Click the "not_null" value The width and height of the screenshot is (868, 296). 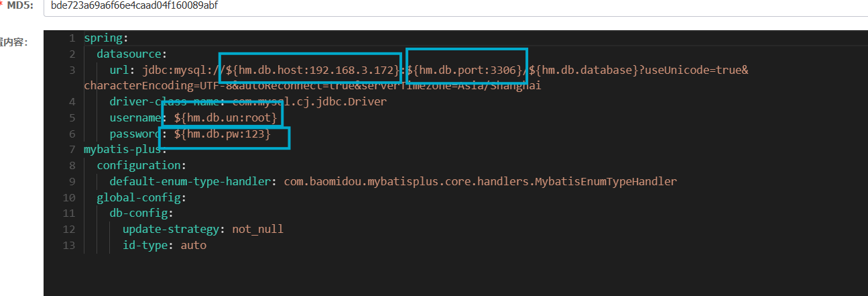coord(258,230)
